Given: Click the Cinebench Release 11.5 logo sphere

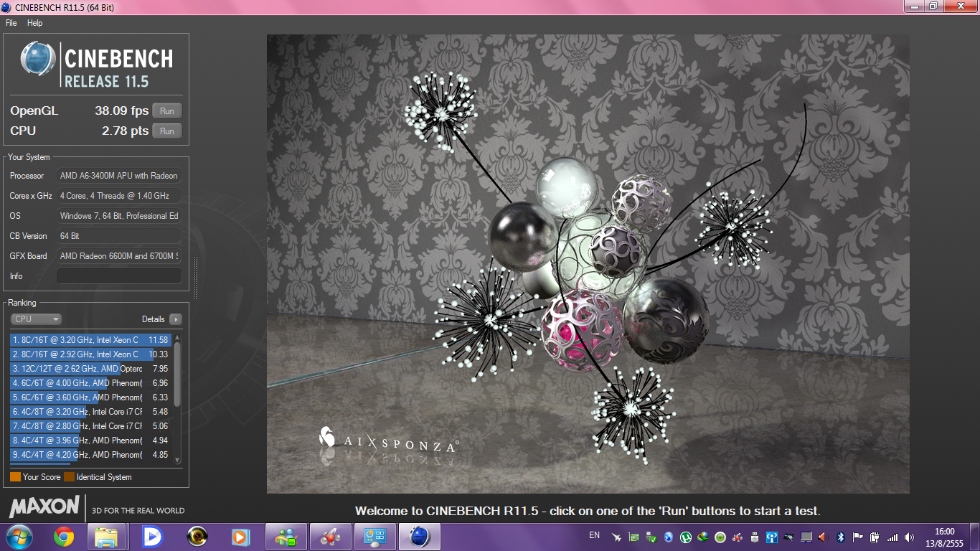Looking at the screenshot, I should tap(38, 59).
